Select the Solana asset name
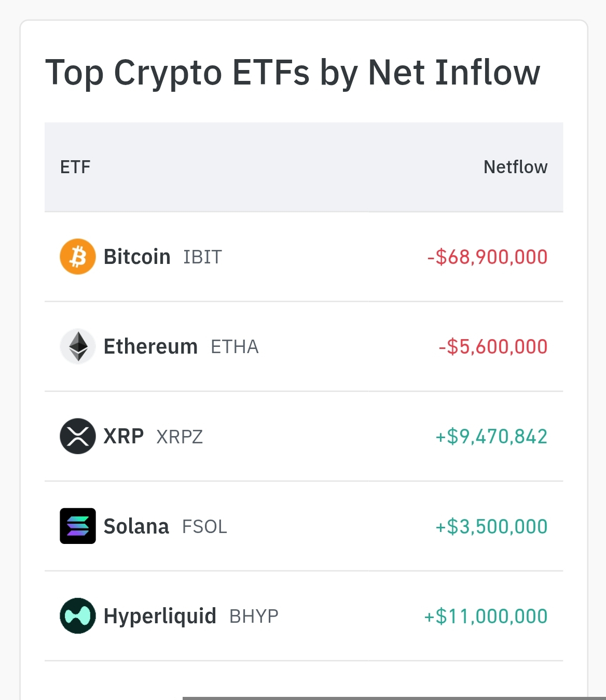 point(136,526)
